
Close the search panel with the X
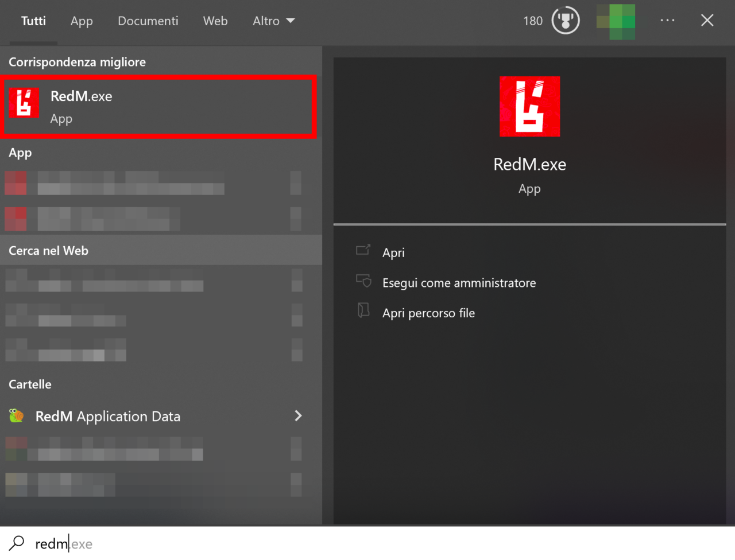pyautogui.click(x=707, y=21)
